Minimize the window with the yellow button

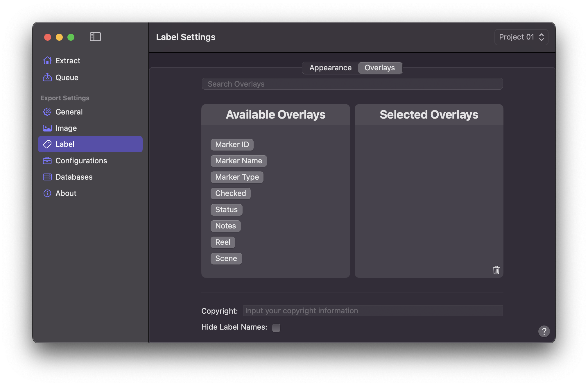[x=59, y=37]
